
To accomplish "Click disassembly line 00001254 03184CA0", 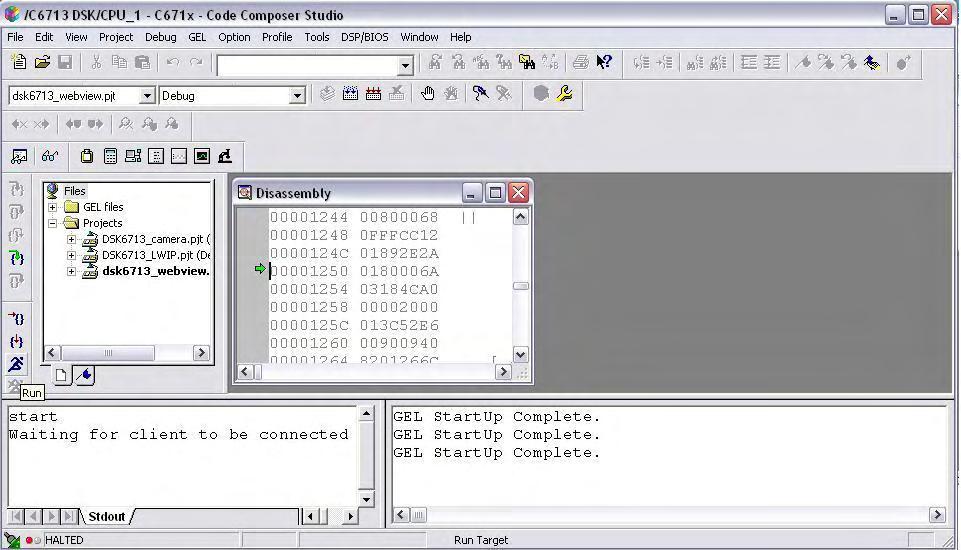I will pos(354,289).
